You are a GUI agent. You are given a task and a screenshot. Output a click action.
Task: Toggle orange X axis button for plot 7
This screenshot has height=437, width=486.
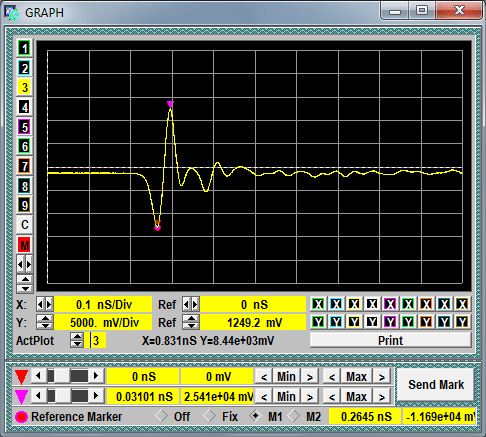(426, 304)
